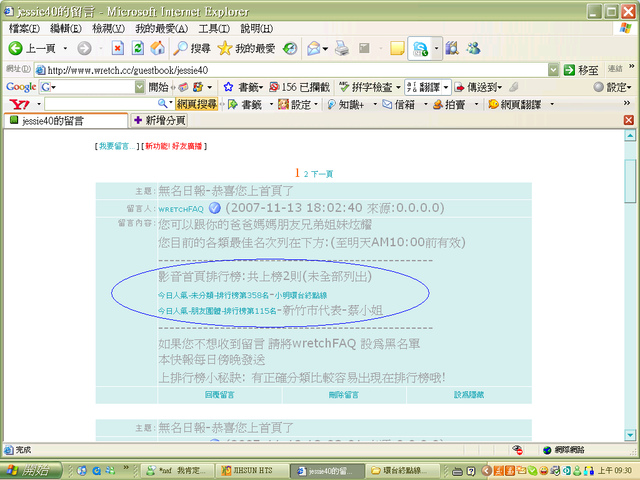Open the 翻譯 translate dropdown
Image resolution: width=640 pixels, height=480 pixels.
[x=446, y=87]
